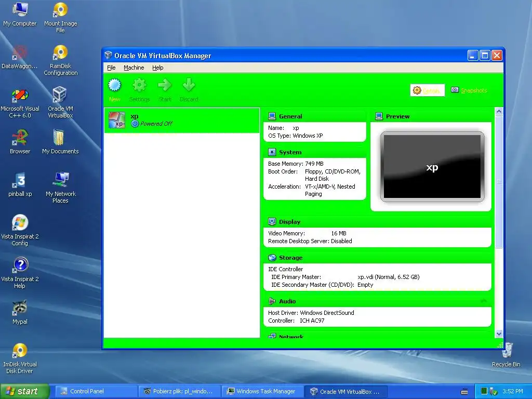Click the VirtualBox title bar cube icon
This screenshot has height=399, width=532.
point(108,55)
